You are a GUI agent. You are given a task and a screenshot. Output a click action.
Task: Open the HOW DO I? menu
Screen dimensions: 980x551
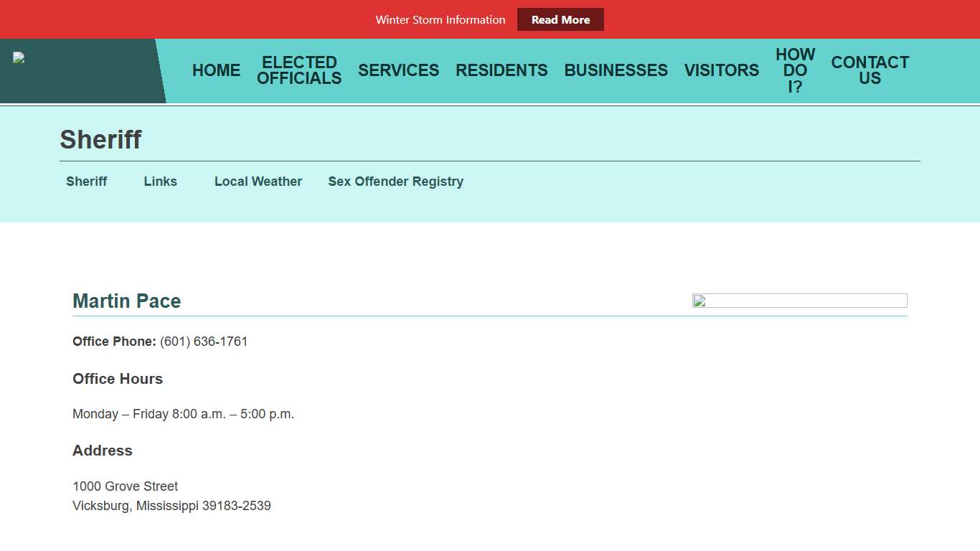[795, 70]
